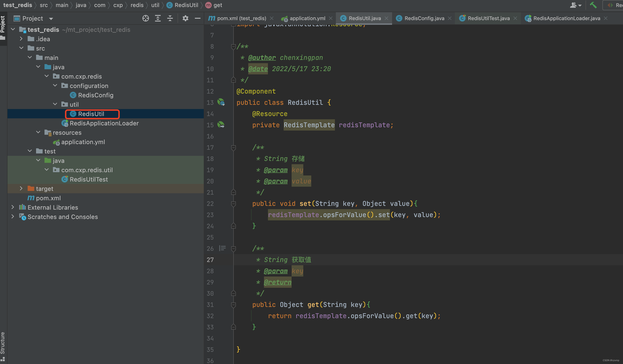Click the cxp breadcrumb in navigation bar
Image resolution: width=623 pixels, height=364 pixels.
(118, 5)
